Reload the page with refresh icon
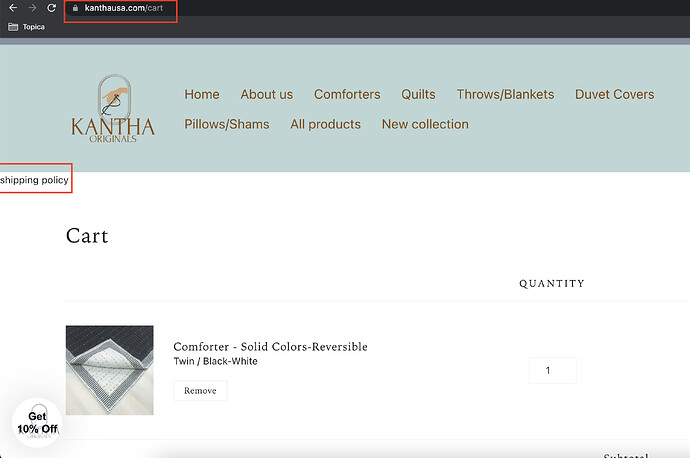Viewport: 690px width, 458px height. click(51, 8)
